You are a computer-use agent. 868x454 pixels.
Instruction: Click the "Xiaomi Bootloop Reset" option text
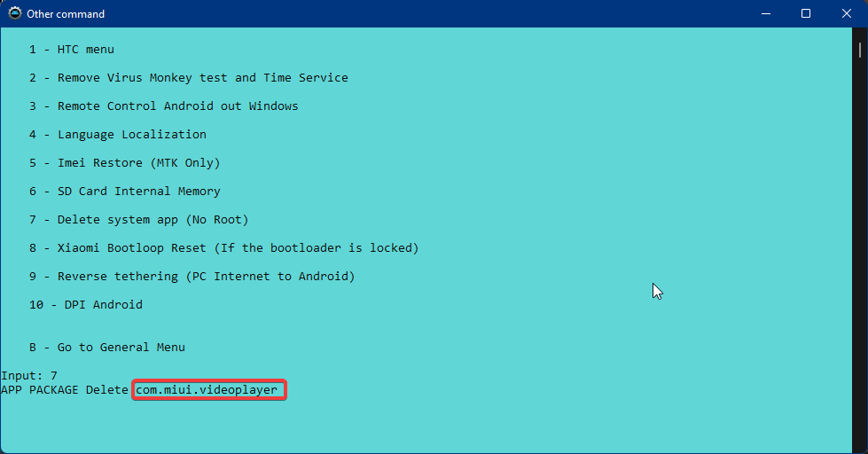coord(223,248)
